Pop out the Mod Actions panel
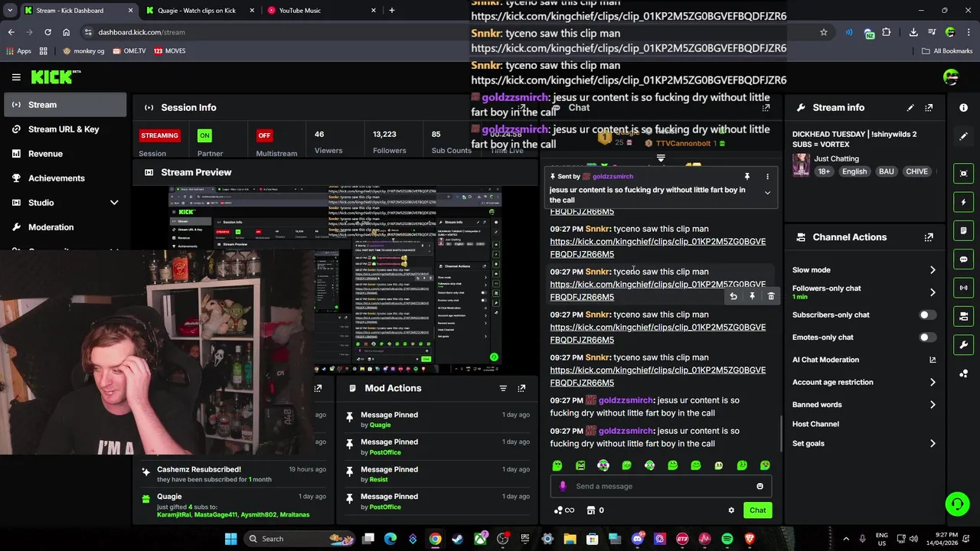Viewport: 980px width, 551px height. (521, 388)
